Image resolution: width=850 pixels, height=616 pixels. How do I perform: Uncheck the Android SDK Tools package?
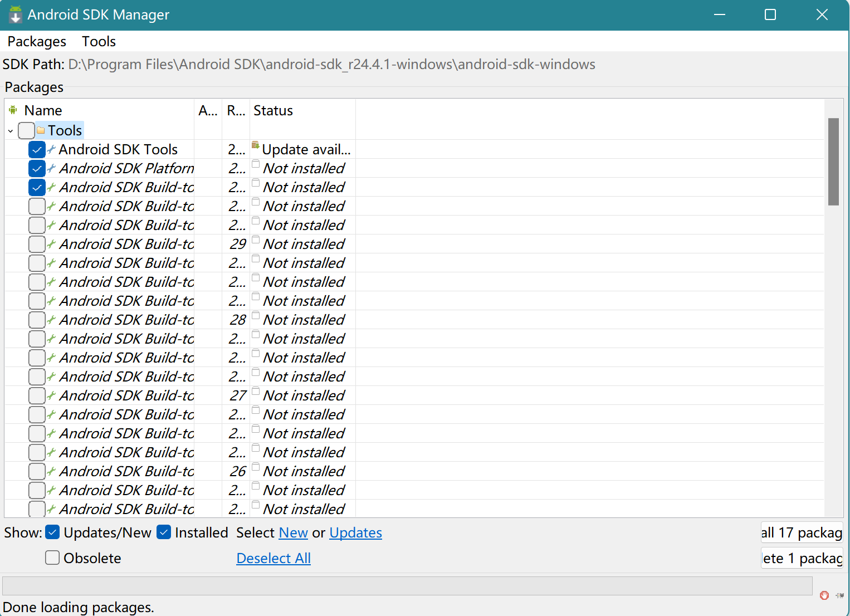tap(36, 149)
